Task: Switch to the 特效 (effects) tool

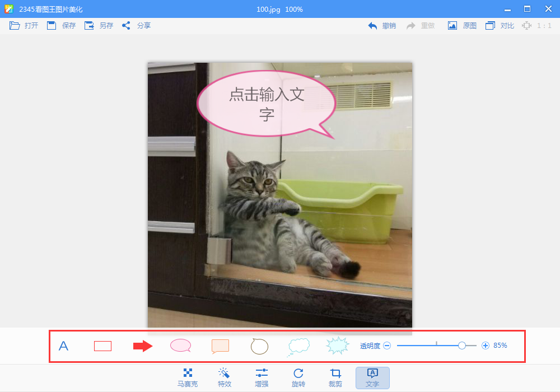Action: coord(225,377)
